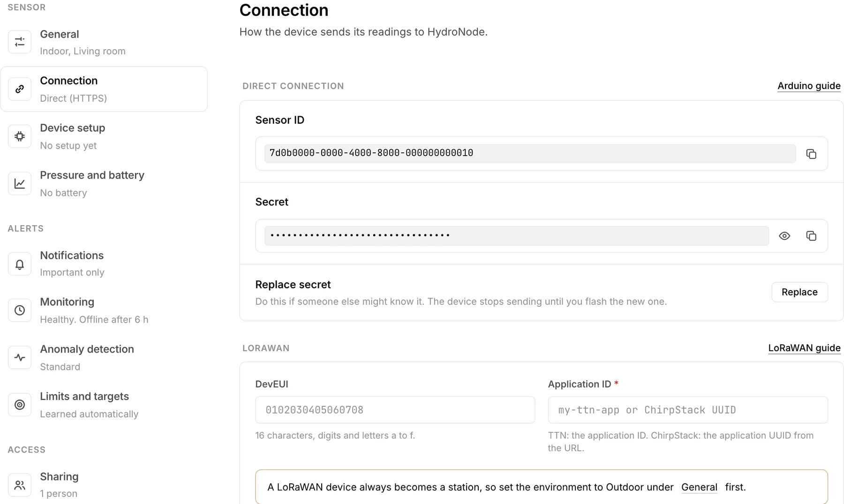The image size is (844, 504).
Task: Open the General settings section
Action: [104, 42]
